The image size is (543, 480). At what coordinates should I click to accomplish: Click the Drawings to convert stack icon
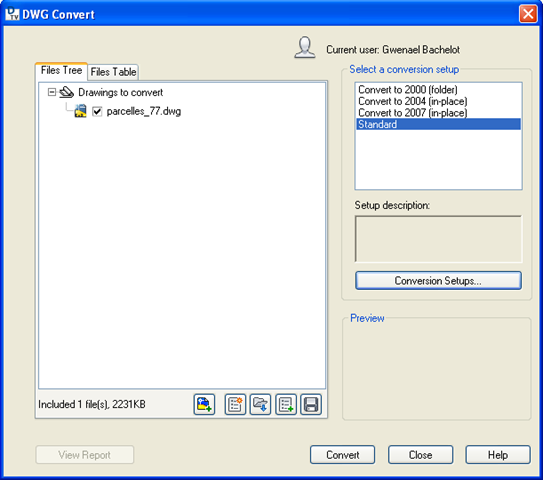[x=66, y=92]
